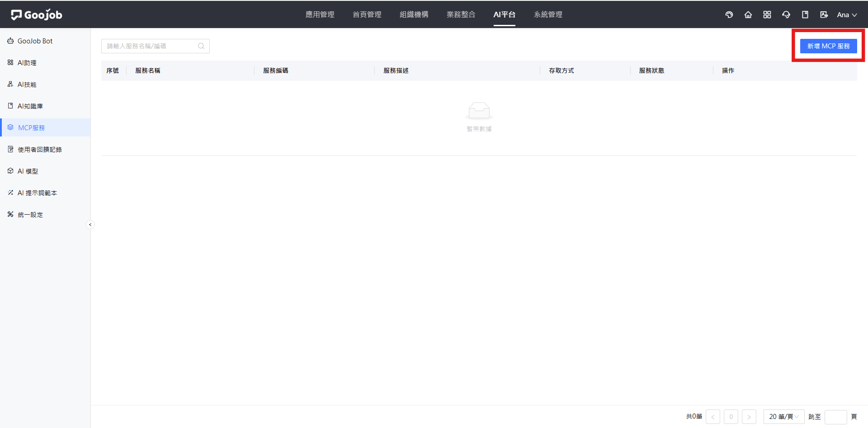Click the Goojob logo
Viewport: 868px width, 428px height.
[37, 15]
